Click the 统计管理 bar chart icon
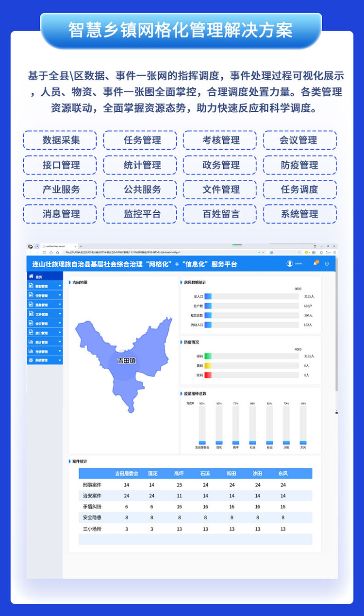This screenshot has width=364, height=616. [31, 342]
